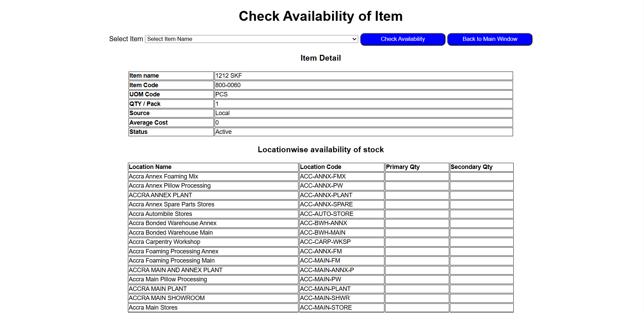Open the Select Item Name dropdown
This screenshot has height=313, width=644.
[251, 39]
